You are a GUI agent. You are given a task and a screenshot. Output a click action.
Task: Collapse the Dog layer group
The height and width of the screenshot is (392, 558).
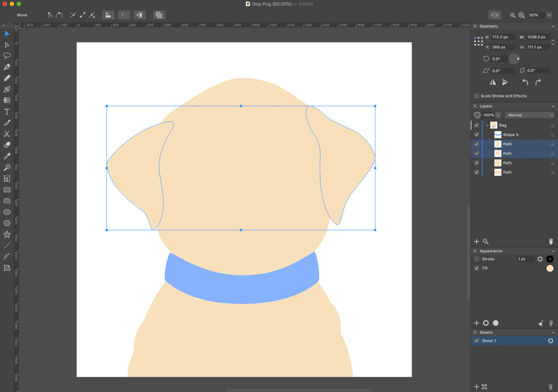[487, 125]
